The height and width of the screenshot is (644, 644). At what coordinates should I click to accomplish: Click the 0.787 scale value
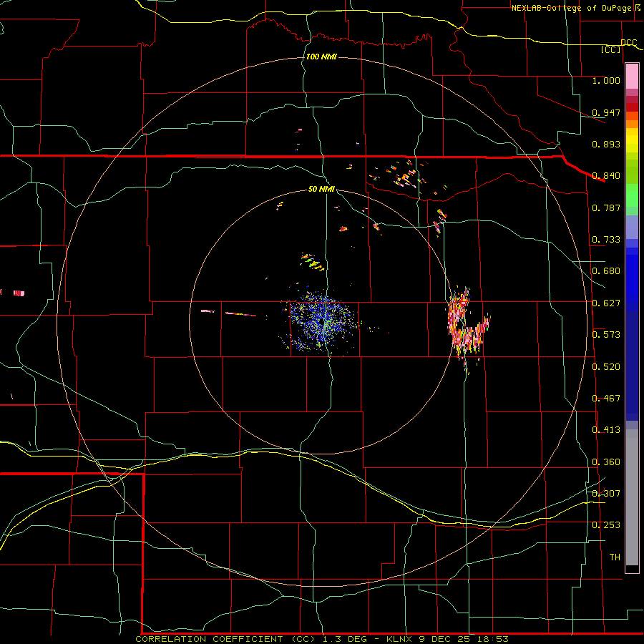point(606,208)
